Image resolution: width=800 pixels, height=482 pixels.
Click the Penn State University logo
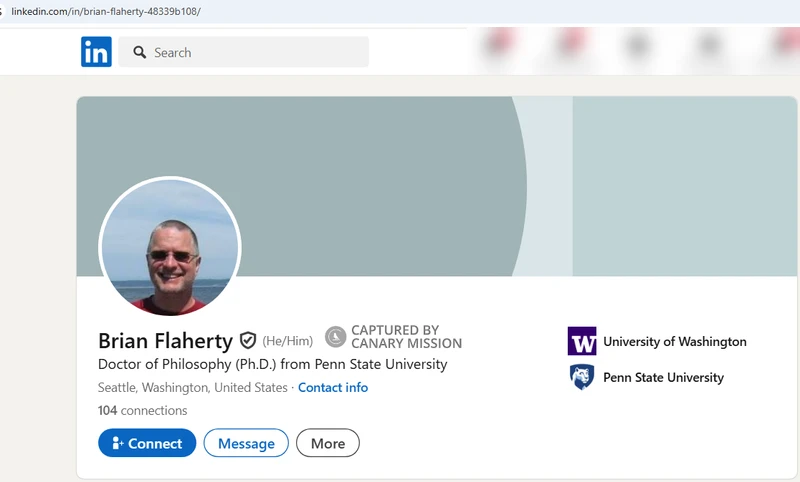tap(582, 377)
